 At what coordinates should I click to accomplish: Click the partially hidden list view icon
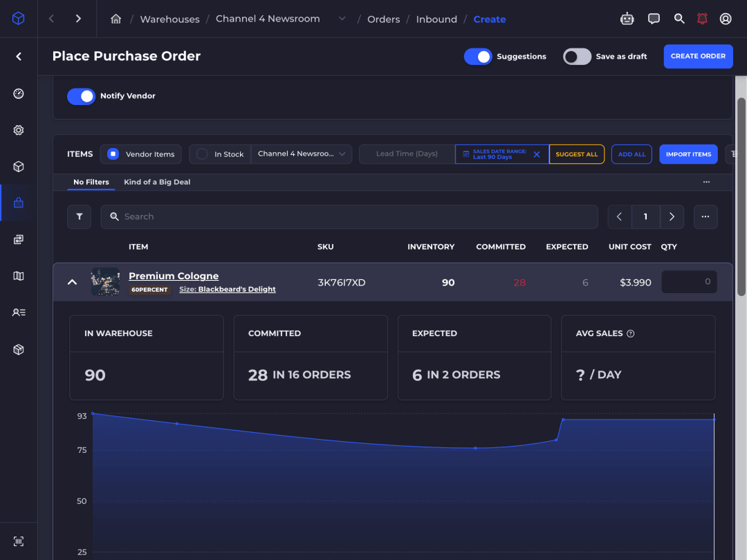[x=732, y=153]
